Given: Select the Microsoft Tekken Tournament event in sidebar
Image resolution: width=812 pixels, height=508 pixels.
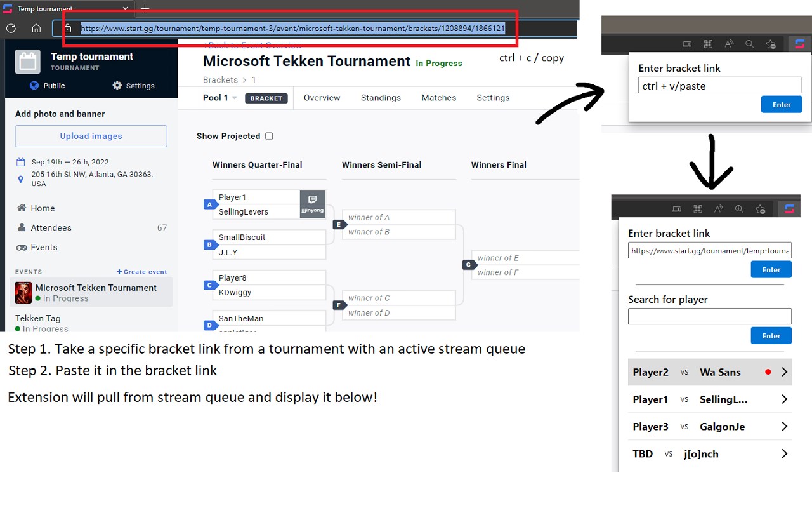Looking at the screenshot, I should pos(91,293).
